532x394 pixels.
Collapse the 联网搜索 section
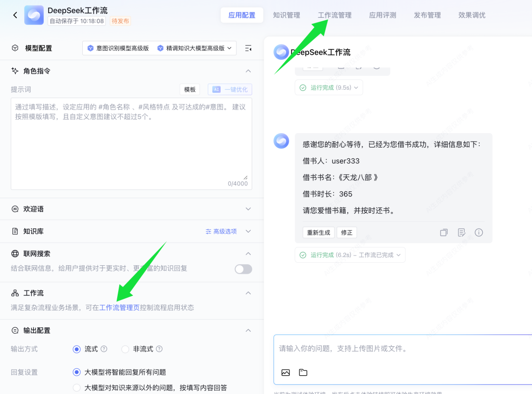(x=248, y=254)
